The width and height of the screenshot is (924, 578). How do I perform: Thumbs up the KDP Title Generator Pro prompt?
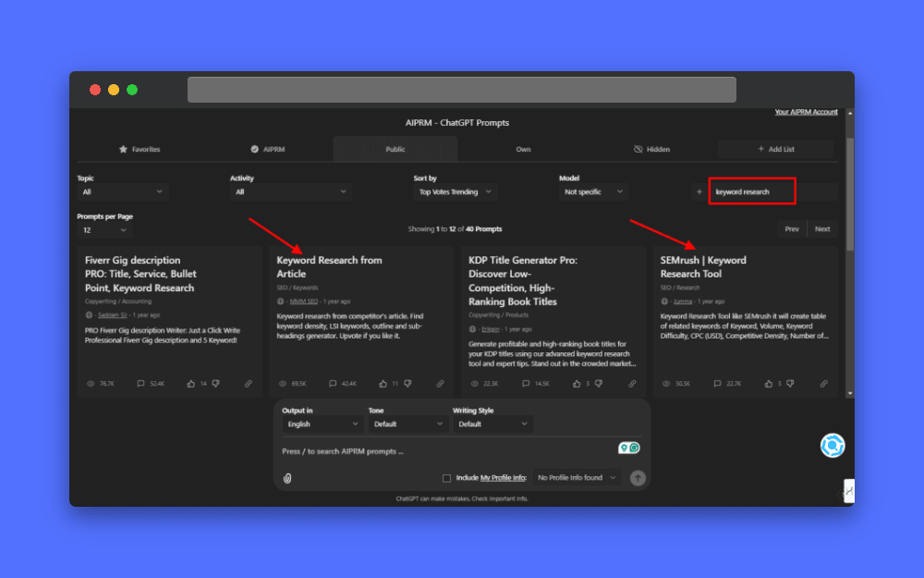tap(577, 384)
